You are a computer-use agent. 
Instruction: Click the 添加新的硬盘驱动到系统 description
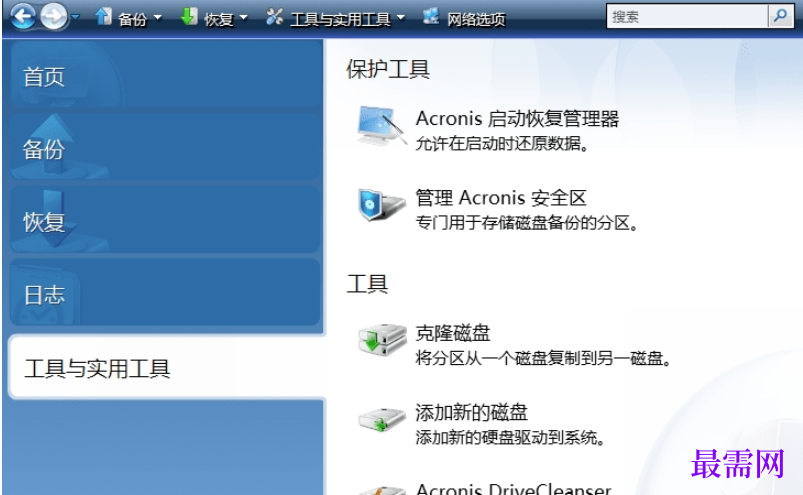click(x=511, y=438)
